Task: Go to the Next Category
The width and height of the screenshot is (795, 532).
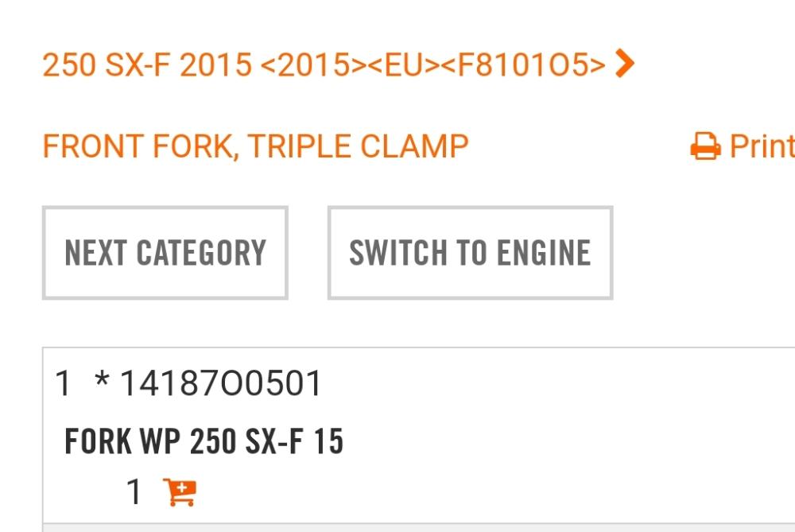Action: coord(165,253)
